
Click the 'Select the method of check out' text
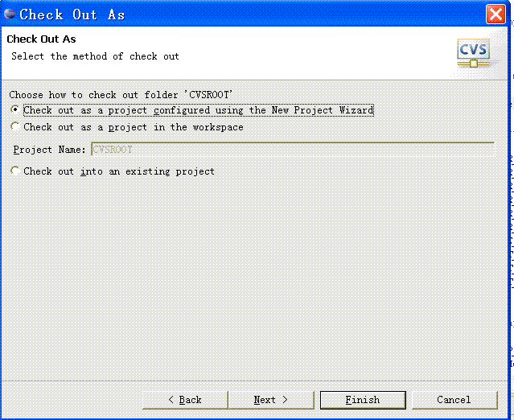(x=96, y=56)
